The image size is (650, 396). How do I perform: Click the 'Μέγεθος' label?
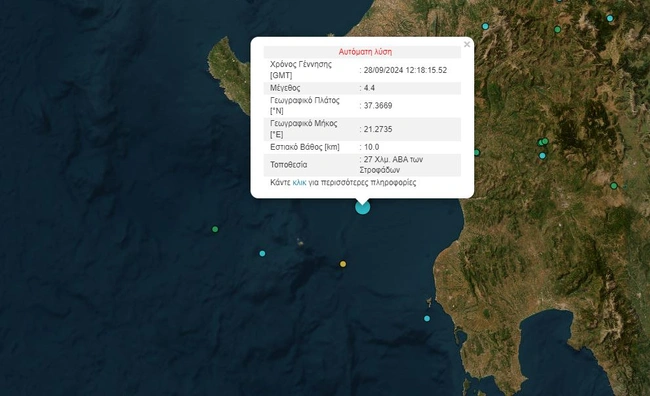tap(285, 88)
